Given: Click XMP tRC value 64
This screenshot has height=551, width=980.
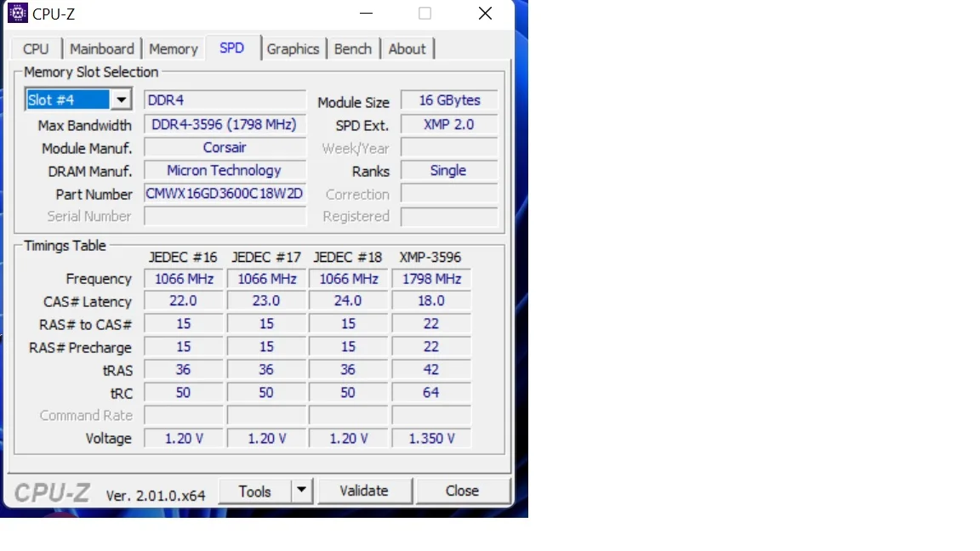Looking at the screenshot, I should click(431, 393).
